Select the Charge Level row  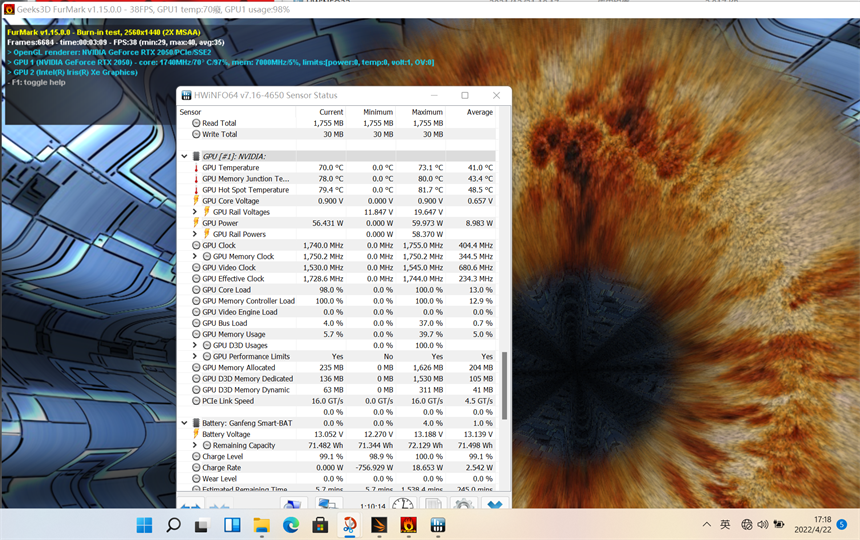tap(336, 456)
